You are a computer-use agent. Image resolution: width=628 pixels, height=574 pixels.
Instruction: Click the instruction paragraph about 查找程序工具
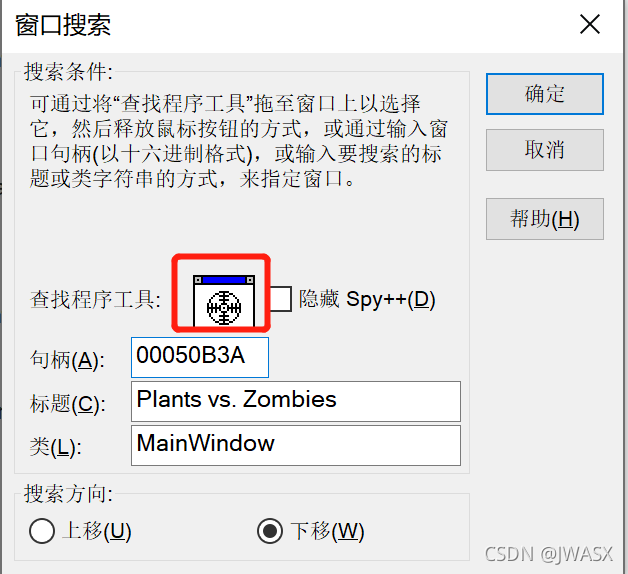click(239, 141)
